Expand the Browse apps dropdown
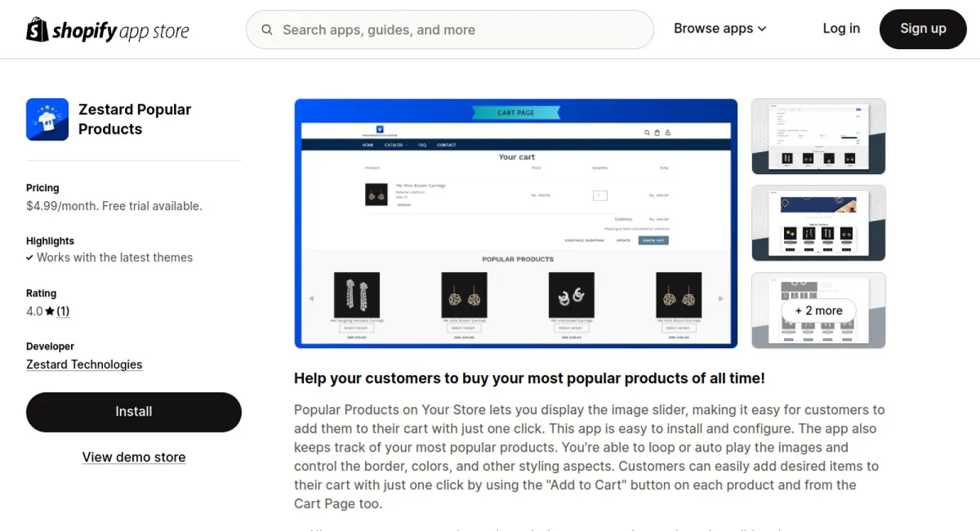Viewport: 980px width, 531px height. pos(720,29)
